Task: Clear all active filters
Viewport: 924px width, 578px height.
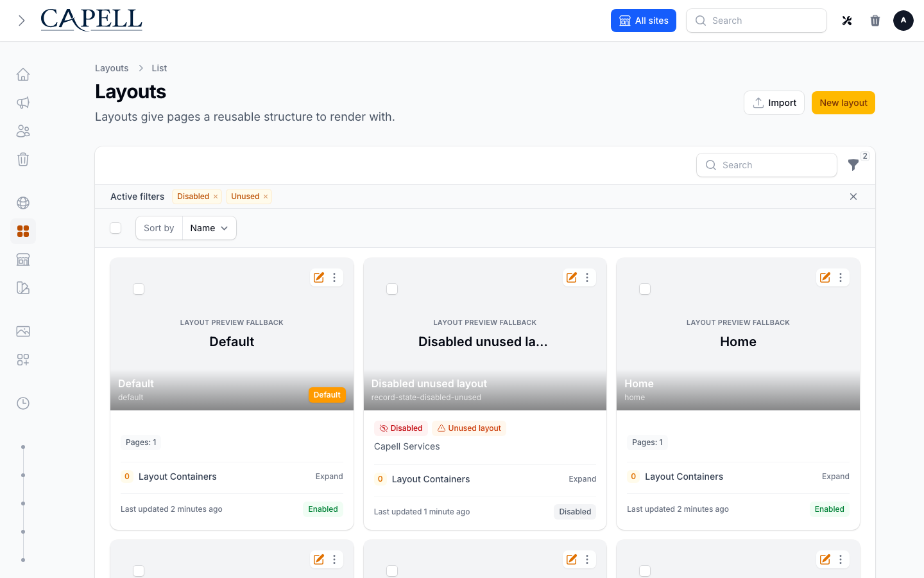Action: pos(853,197)
